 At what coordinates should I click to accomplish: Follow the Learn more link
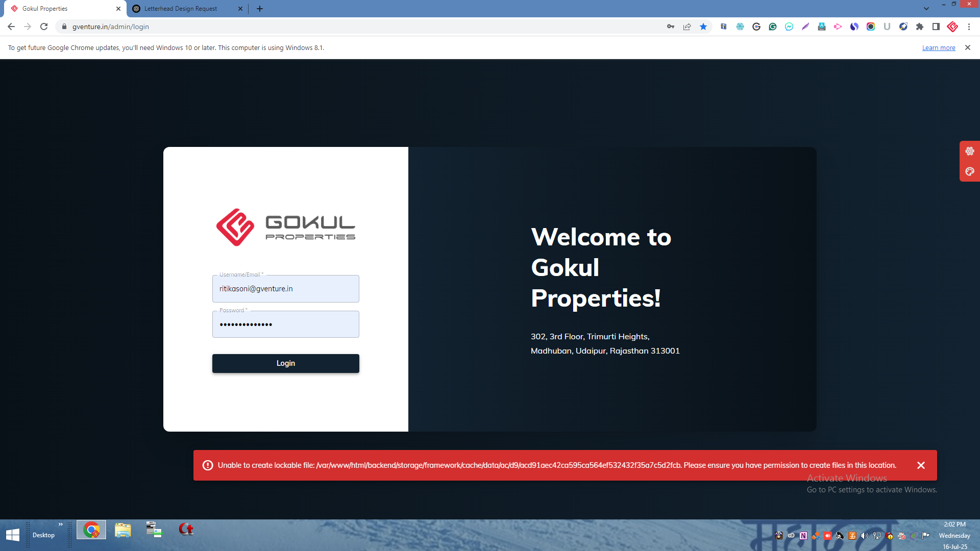tap(938, 47)
